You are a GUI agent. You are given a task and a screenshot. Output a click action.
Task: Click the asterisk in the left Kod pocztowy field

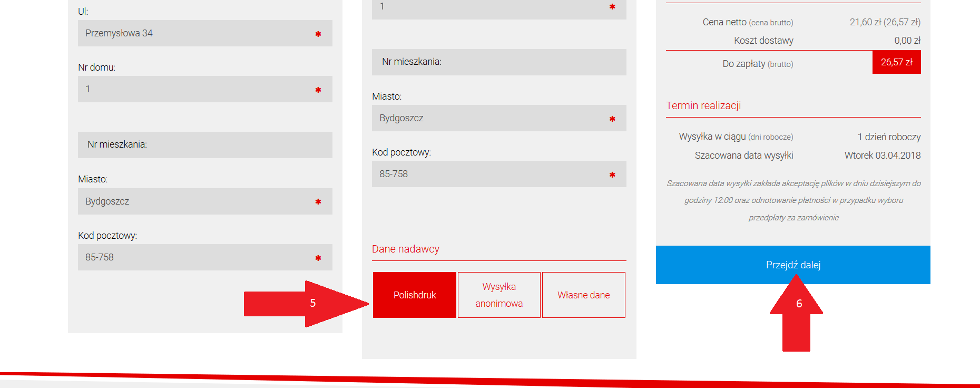(318, 258)
